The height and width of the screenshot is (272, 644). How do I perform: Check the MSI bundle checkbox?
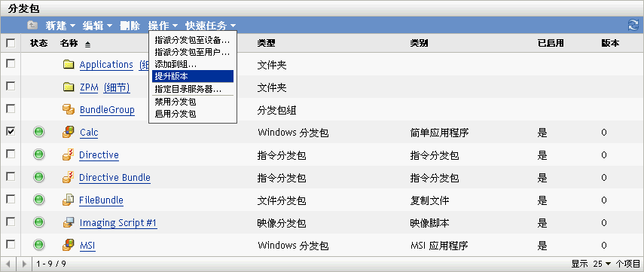coord(11,244)
